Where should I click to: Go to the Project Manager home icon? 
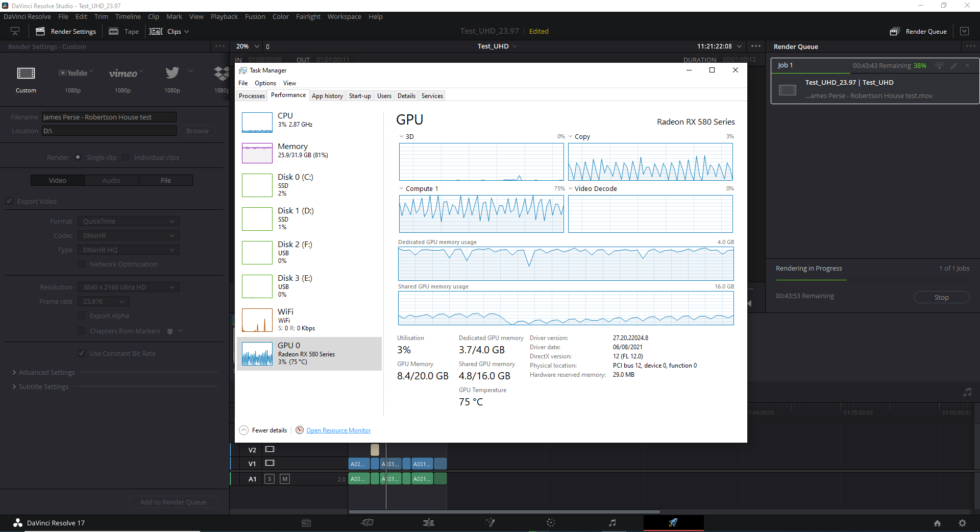click(x=937, y=523)
